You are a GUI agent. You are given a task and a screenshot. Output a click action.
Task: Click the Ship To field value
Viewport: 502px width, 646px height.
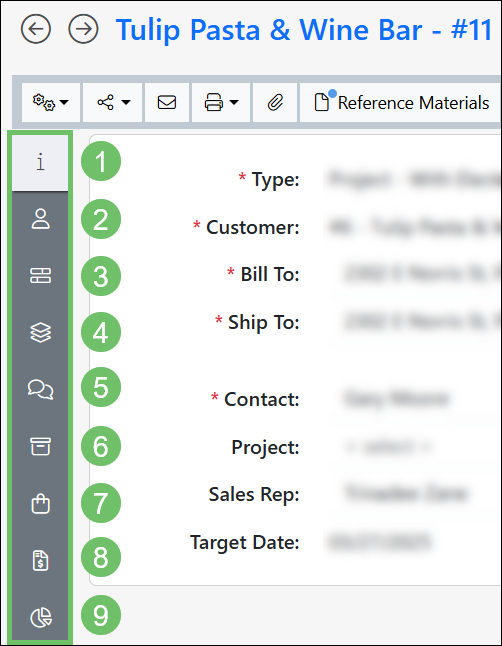click(422, 321)
